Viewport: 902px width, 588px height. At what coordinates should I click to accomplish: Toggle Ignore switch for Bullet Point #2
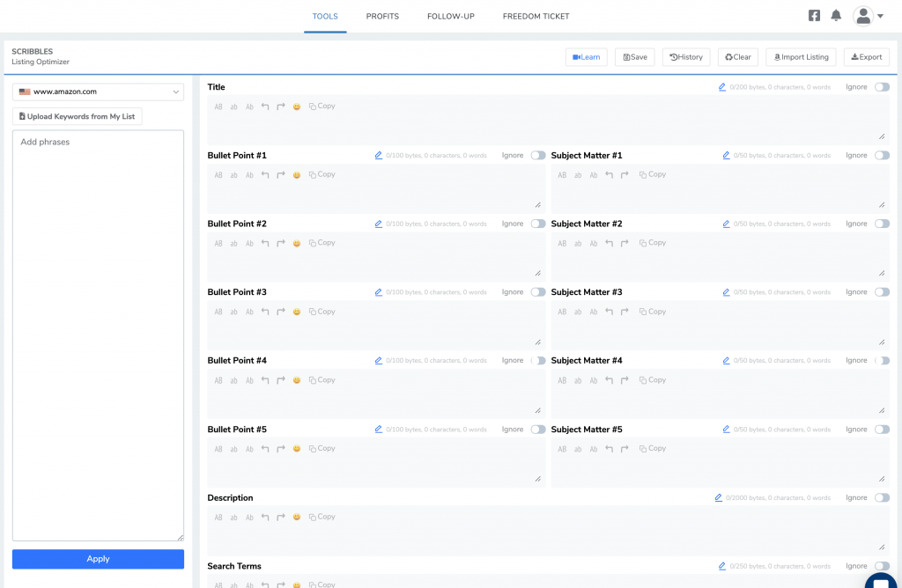pos(538,224)
